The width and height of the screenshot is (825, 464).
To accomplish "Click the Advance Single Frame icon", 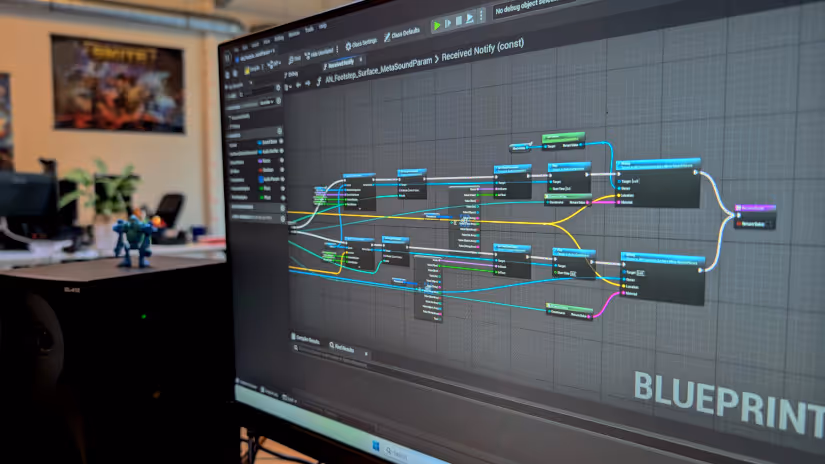I will pyautogui.click(x=448, y=23).
